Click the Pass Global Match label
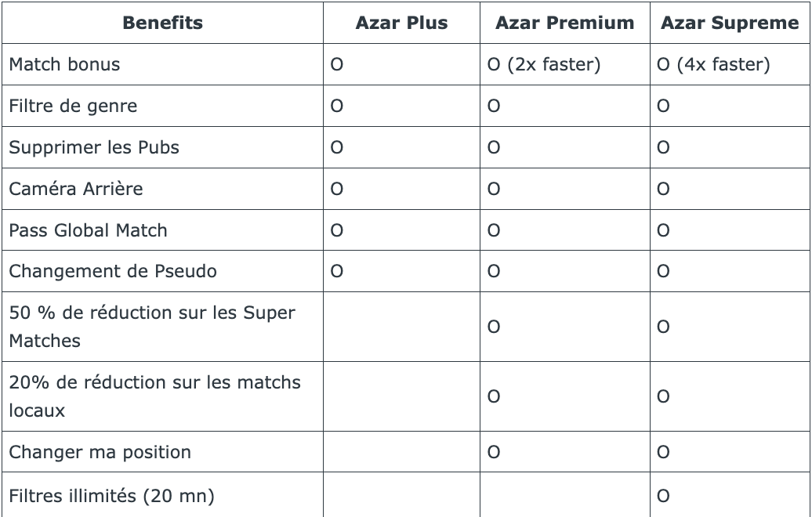The width and height of the screenshot is (812, 517). (x=88, y=230)
